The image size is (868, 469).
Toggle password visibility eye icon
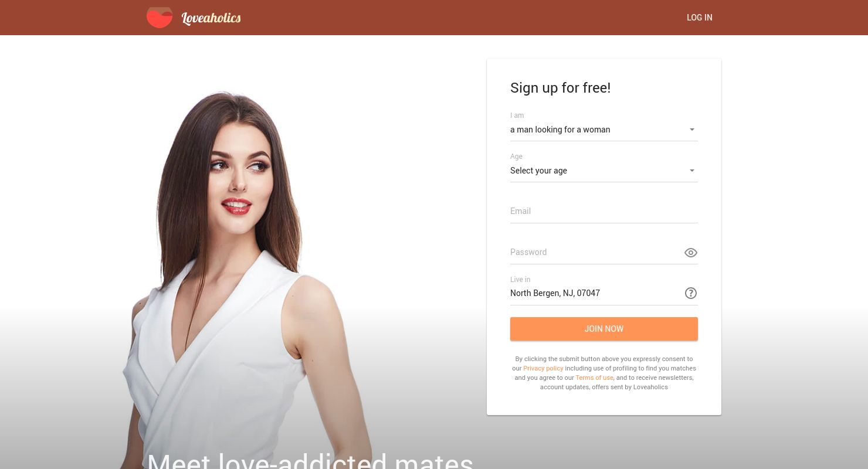coord(691,253)
